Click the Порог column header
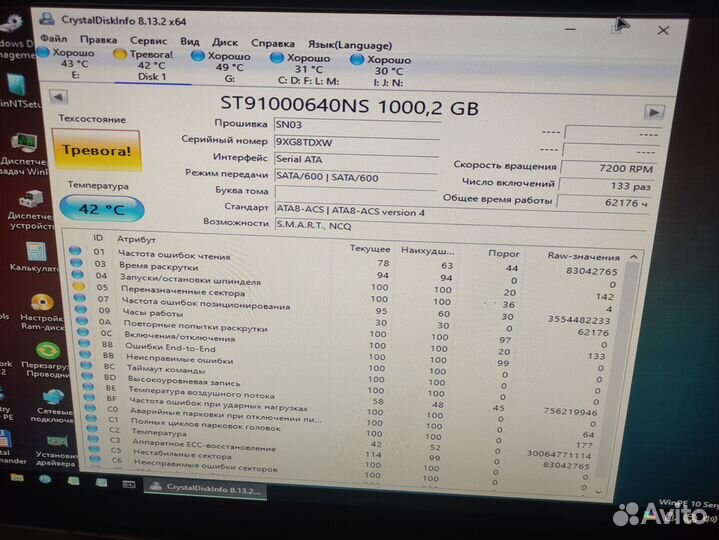719x540 pixels. 503,253
